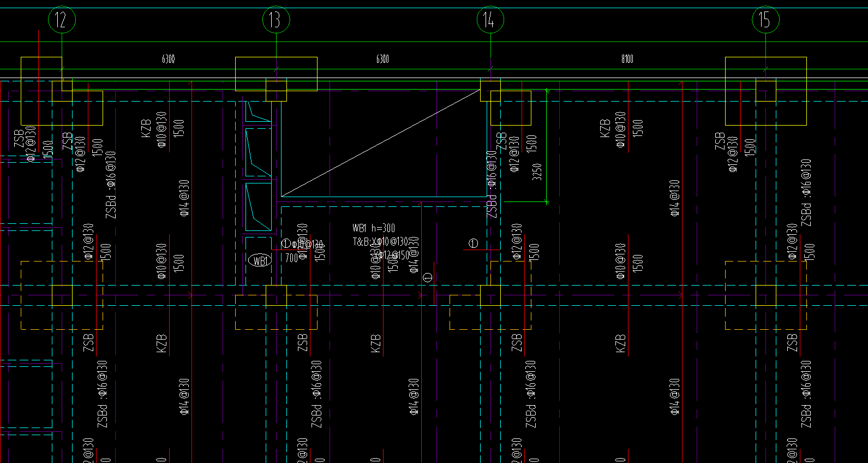868x463 pixels.
Task: Pick 6300 dimension between axes 13 and 14
Action: click(383, 59)
